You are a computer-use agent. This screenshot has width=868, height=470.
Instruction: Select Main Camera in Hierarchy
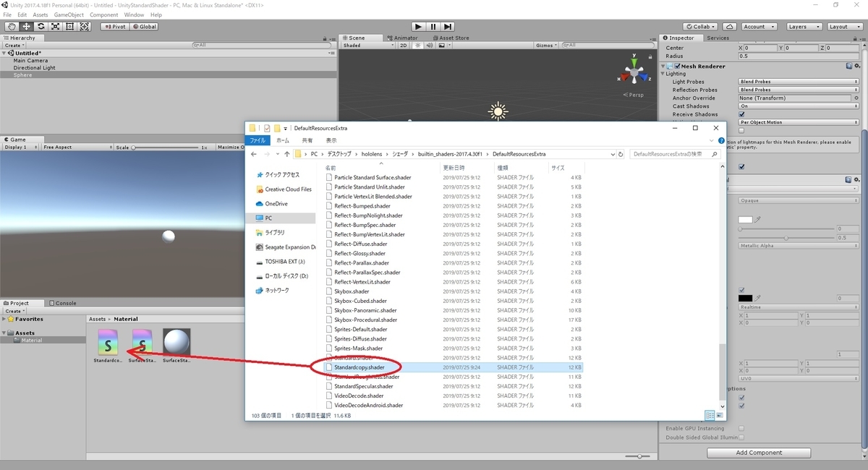click(30, 61)
